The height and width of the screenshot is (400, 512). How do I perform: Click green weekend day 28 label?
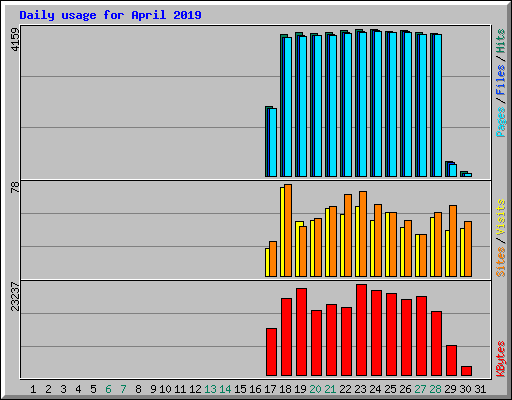435,389
